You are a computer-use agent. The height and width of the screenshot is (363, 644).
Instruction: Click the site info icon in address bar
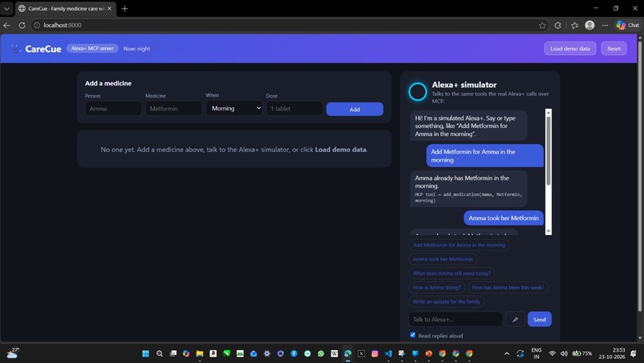pos(37,25)
